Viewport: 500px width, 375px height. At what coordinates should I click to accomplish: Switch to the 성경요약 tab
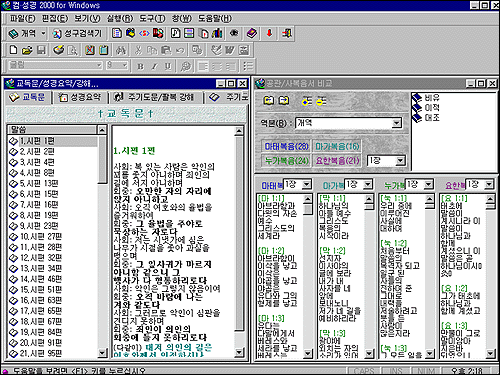point(80,97)
